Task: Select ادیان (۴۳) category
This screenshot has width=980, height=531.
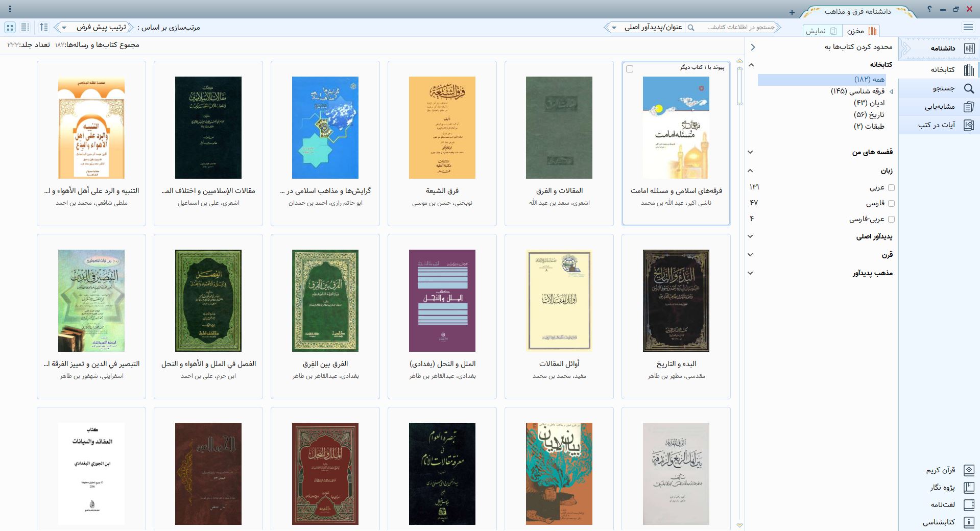Action: (x=869, y=103)
